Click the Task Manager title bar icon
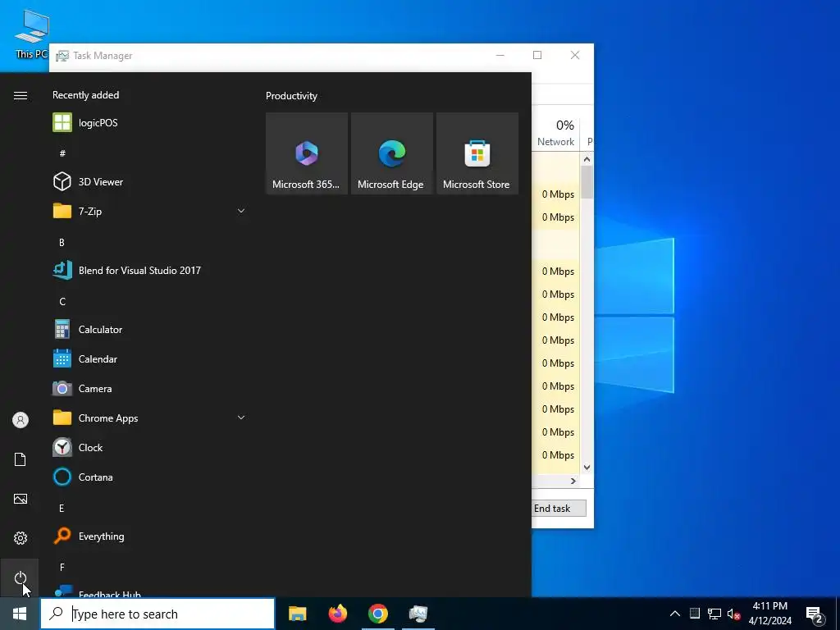The image size is (840, 630). pos(62,56)
